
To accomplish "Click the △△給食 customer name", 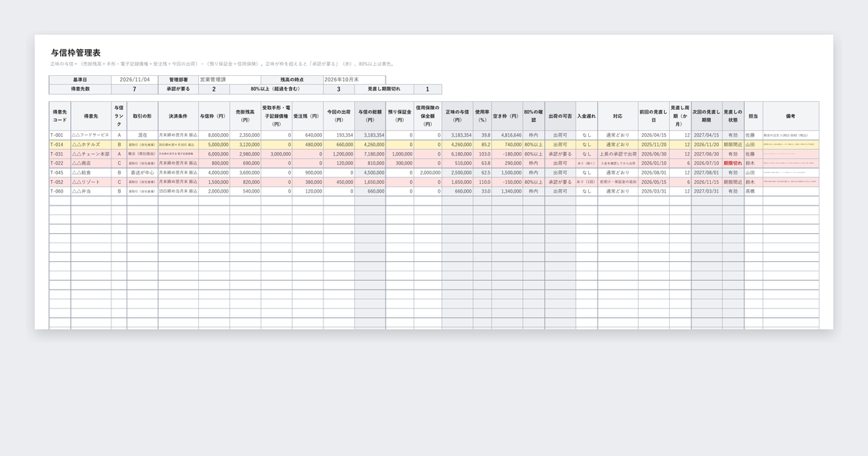I will 91,173.
